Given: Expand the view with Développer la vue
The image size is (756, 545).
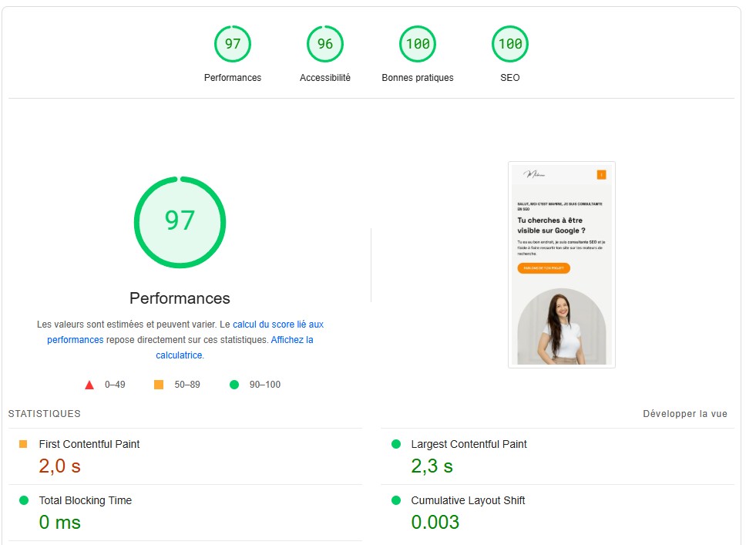Looking at the screenshot, I should tap(684, 414).
